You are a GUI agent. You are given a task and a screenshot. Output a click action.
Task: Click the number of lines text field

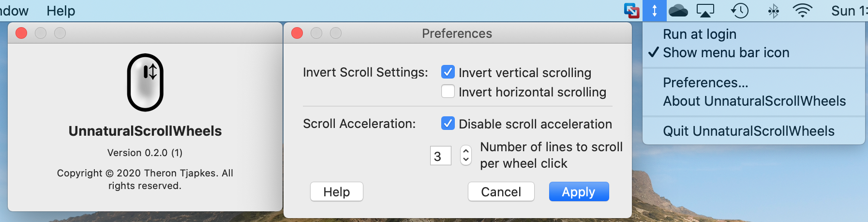pos(440,156)
